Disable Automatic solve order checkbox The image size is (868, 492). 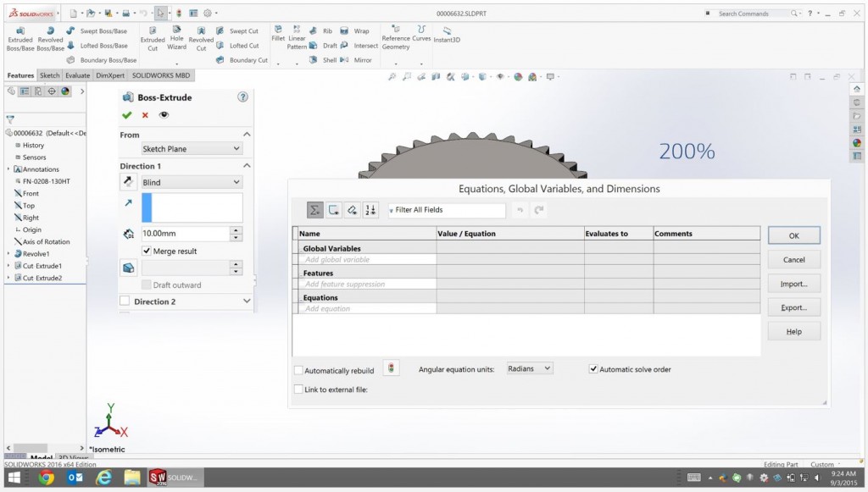tap(593, 369)
